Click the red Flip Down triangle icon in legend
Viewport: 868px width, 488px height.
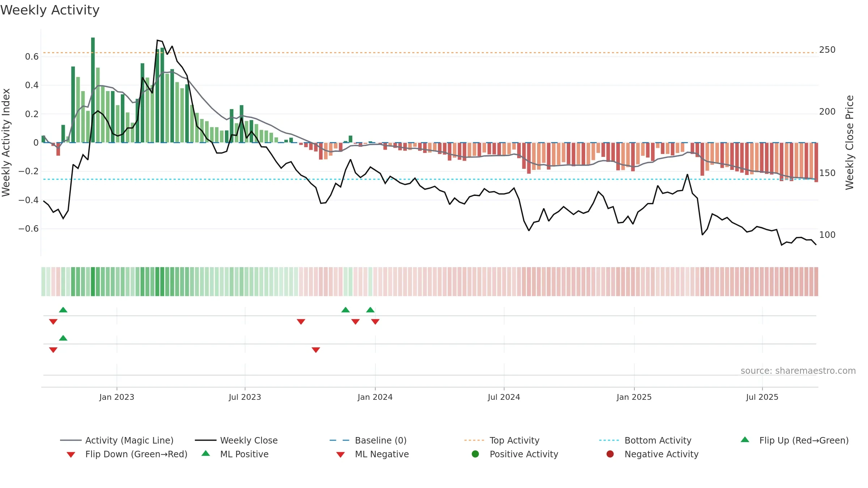pyautogui.click(x=71, y=455)
